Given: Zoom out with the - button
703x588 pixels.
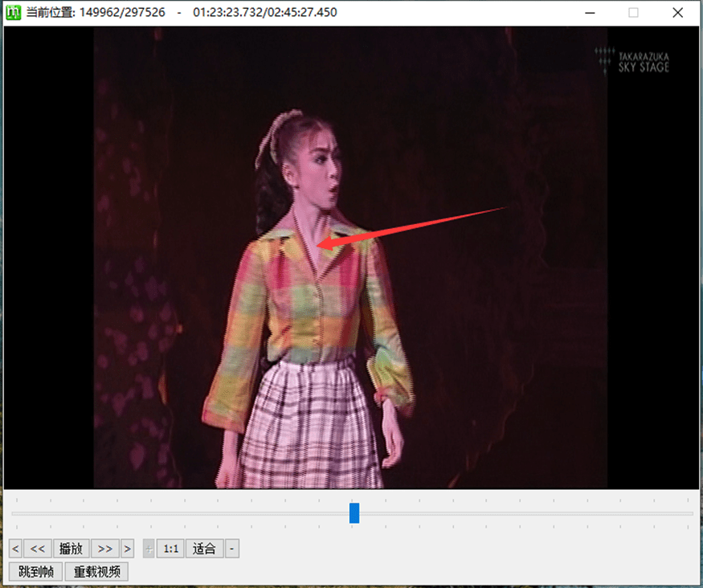Looking at the screenshot, I should [231, 549].
